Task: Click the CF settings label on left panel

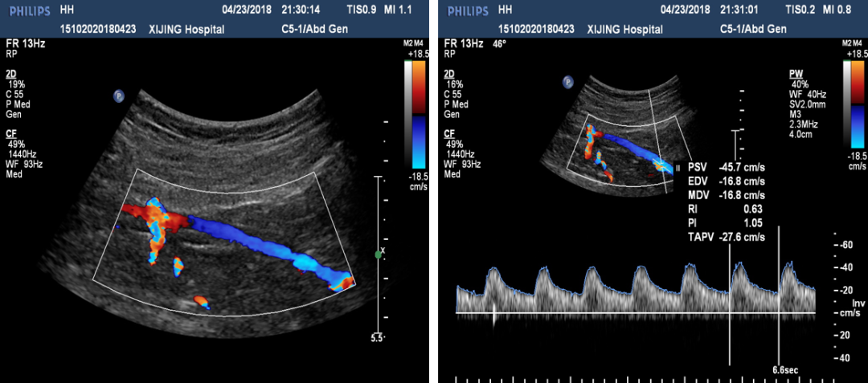Action: [10, 134]
